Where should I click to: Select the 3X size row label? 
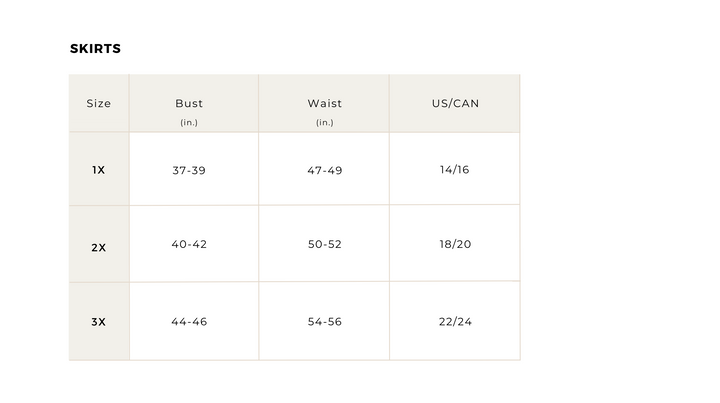click(x=99, y=322)
